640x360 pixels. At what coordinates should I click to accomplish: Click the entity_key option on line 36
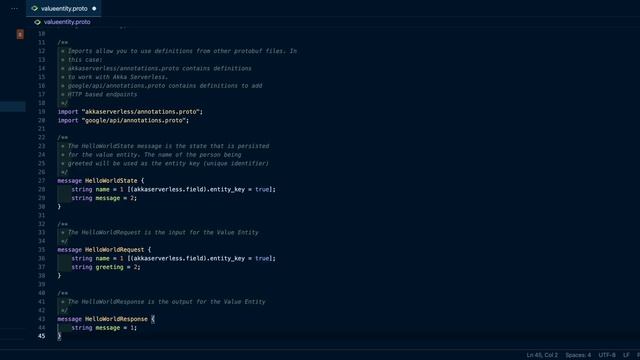pyautogui.click(x=227, y=258)
